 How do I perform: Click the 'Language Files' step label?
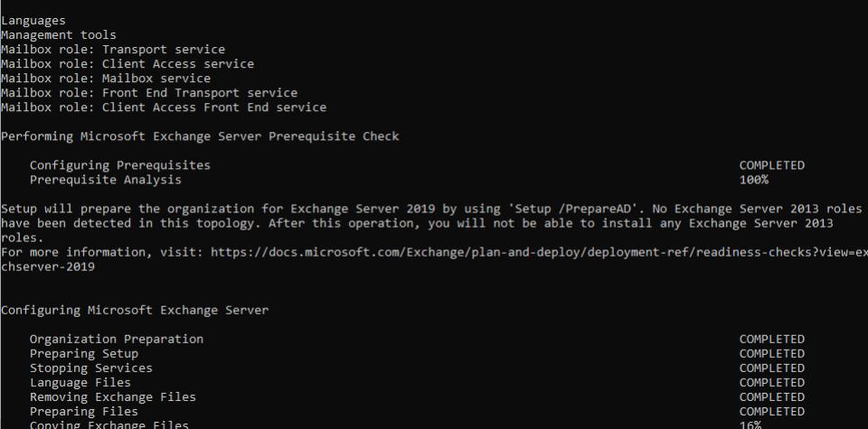80,382
